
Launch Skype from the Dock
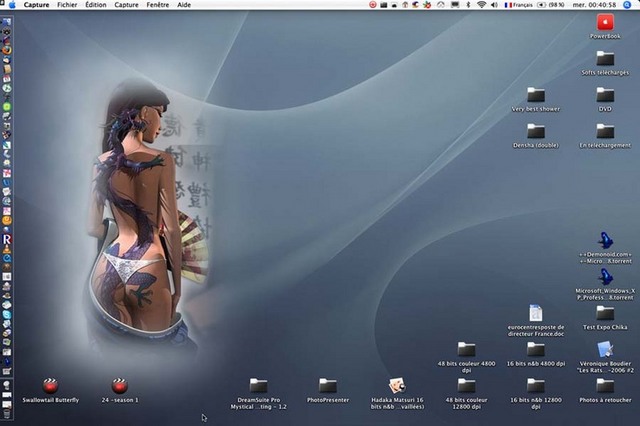point(7,315)
